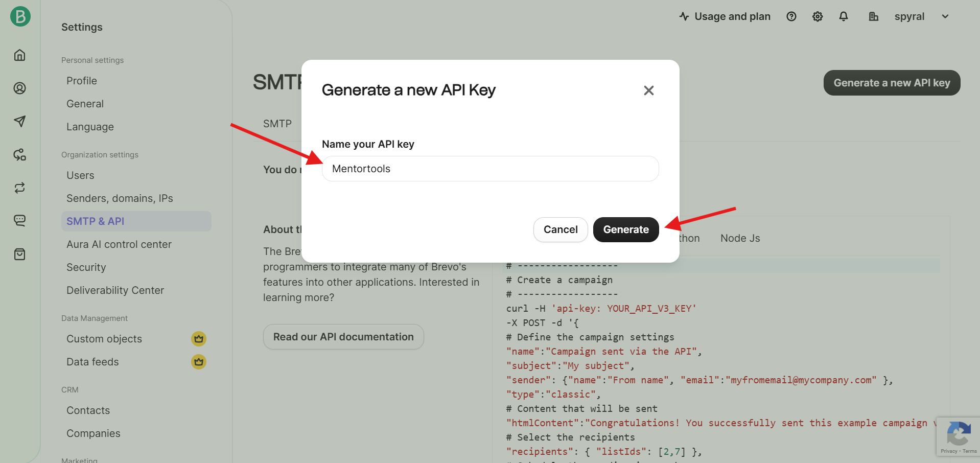Click the 'Generate a new API Key' dialog title
This screenshot has height=463, width=980.
coord(409,90)
